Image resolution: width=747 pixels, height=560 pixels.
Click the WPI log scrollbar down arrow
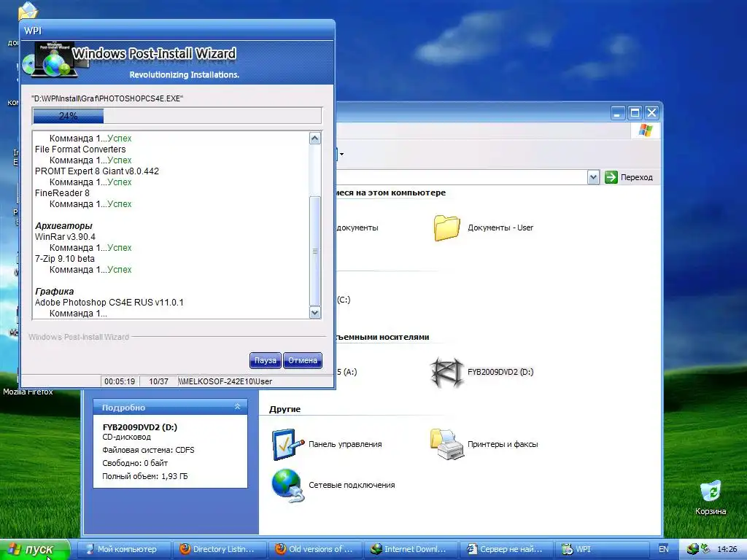(315, 312)
